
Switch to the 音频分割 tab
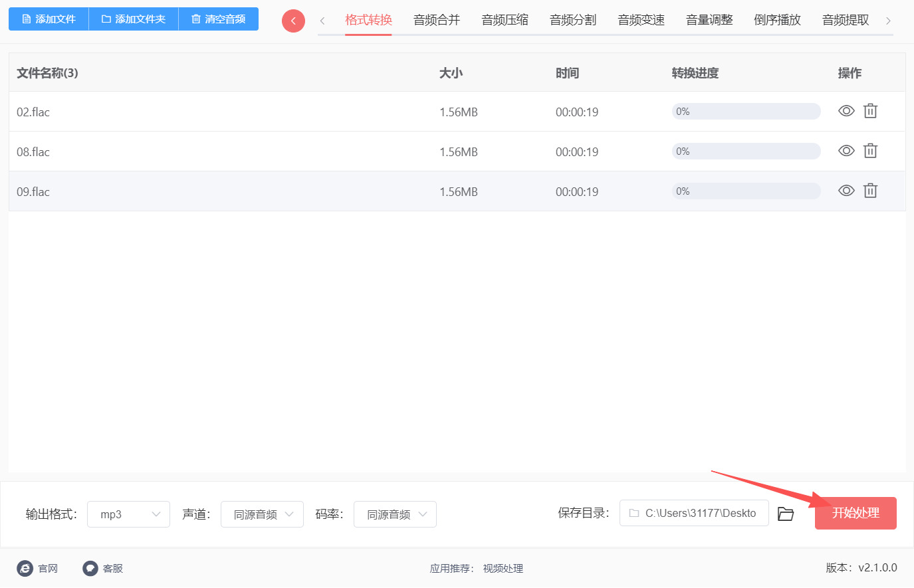coord(573,20)
